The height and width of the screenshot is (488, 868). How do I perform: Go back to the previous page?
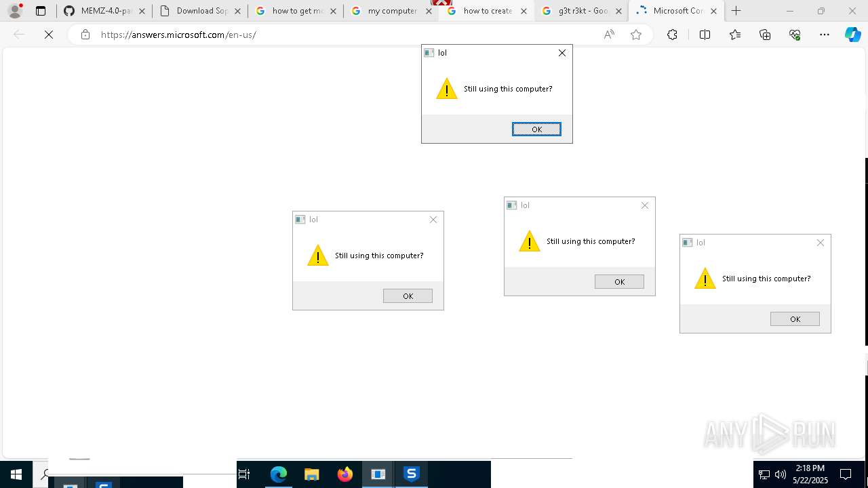coord(19,35)
